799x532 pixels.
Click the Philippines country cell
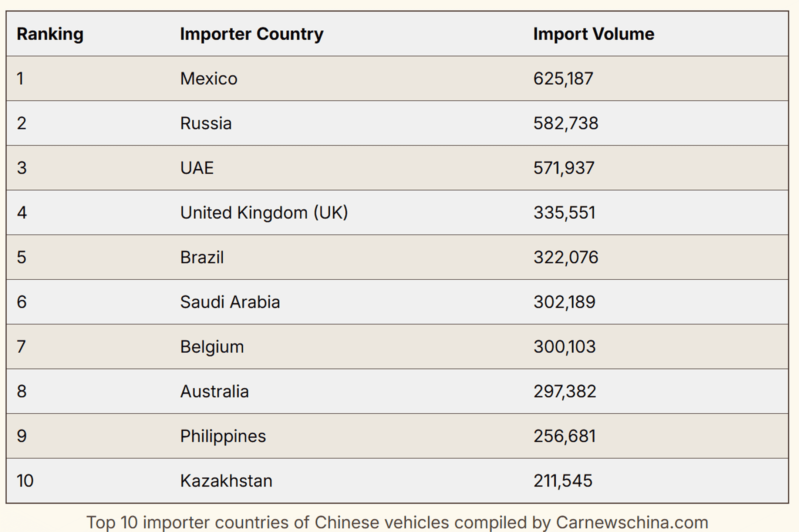pos(223,436)
